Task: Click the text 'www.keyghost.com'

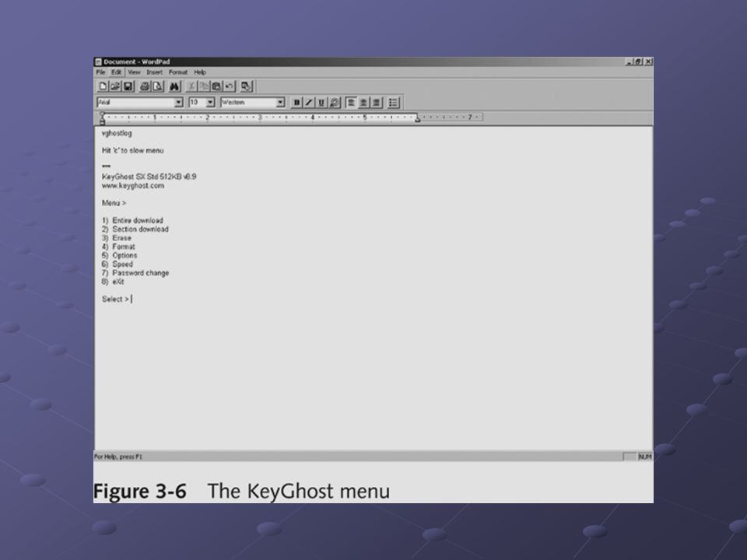Action: [x=133, y=186]
